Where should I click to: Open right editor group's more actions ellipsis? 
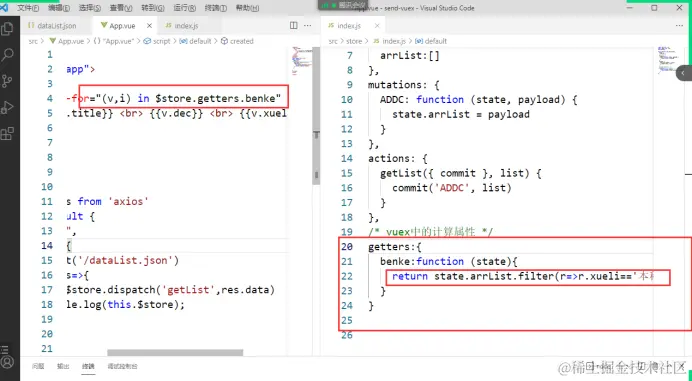pyautogui.click(x=679, y=26)
